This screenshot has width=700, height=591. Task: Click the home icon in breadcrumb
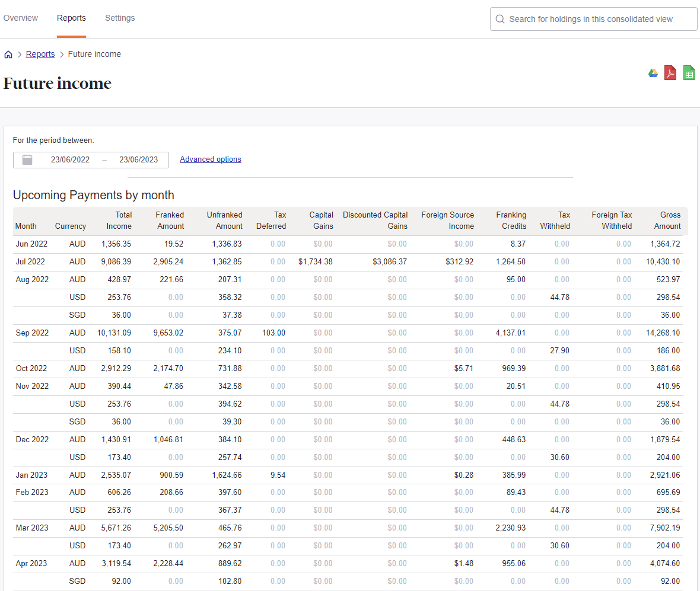click(8, 54)
